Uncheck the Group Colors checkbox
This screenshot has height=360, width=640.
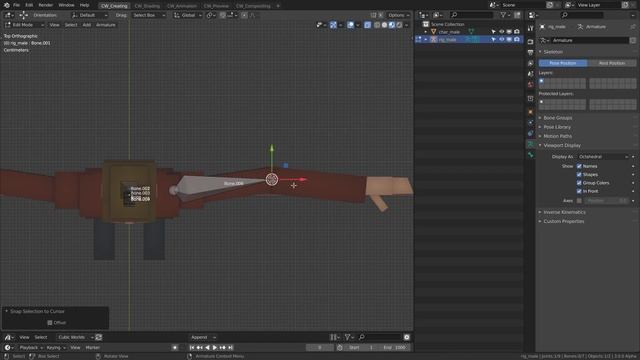[x=579, y=183]
